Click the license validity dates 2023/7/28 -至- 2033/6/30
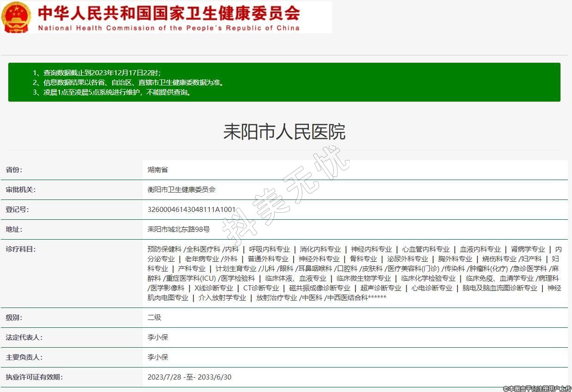The height and width of the screenshot is (392, 572). pyautogui.click(x=189, y=377)
